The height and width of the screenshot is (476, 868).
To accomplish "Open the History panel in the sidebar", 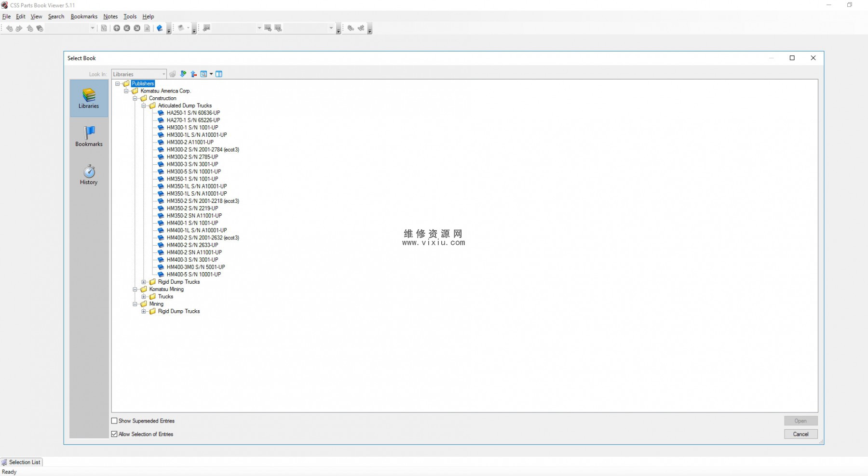I will click(89, 174).
